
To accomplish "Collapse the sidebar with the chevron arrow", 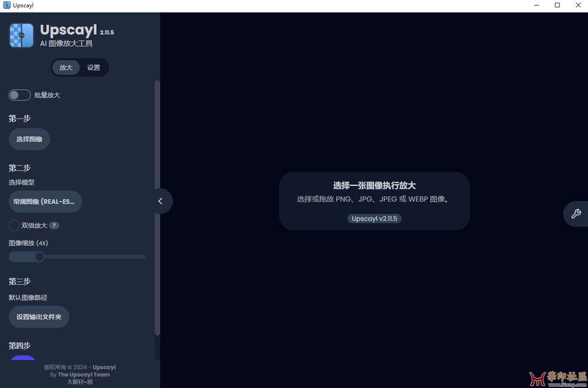I will point(160,201).
